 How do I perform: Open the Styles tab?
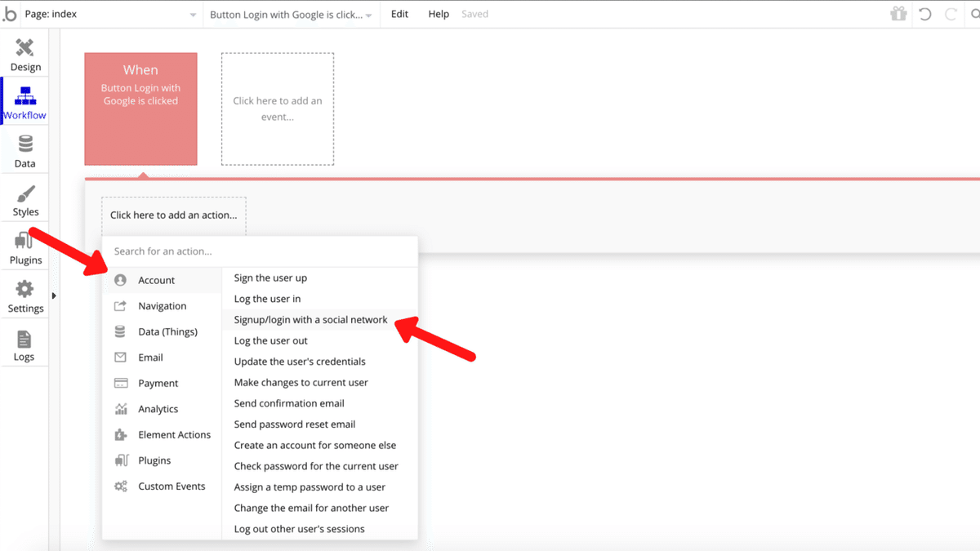tap(25, 200)
